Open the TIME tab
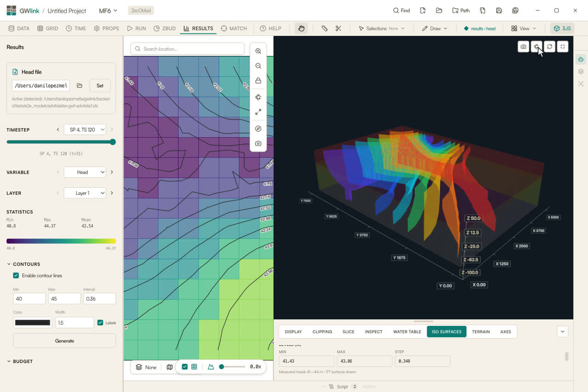 click(x=76, y=28)
